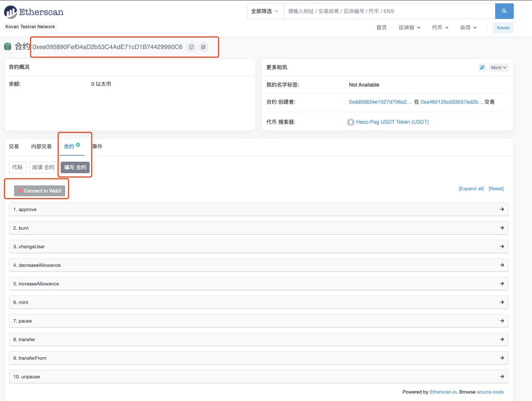Image resolution: width=532 pixels, height=401 pixels.
Task: Click the contract identicon beside 合约
Action: 8,46
